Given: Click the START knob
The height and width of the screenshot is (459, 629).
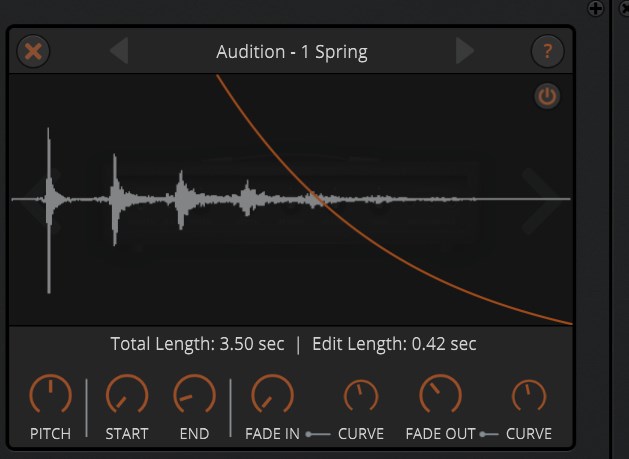Looking at the screenshot, I should pos(126,396).
